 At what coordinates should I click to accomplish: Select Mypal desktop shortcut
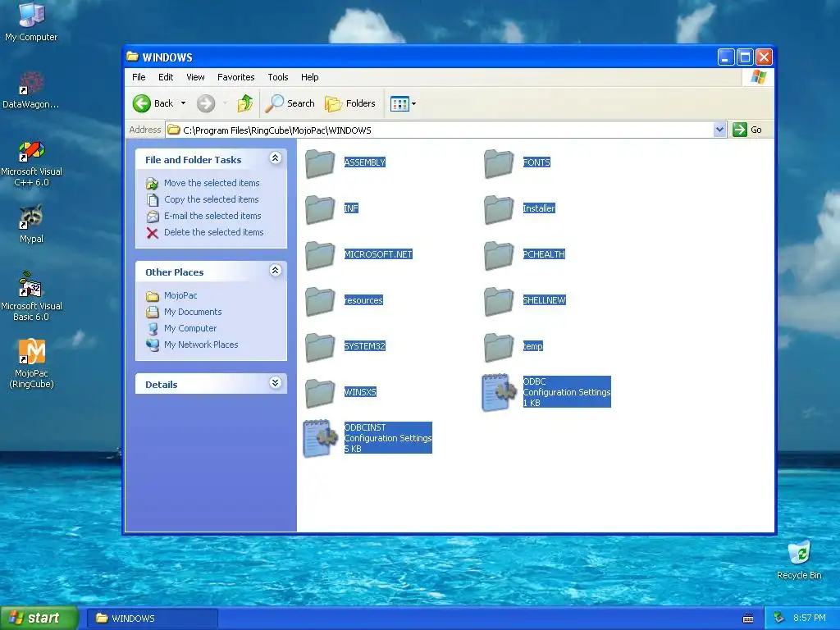coord(31,224)
